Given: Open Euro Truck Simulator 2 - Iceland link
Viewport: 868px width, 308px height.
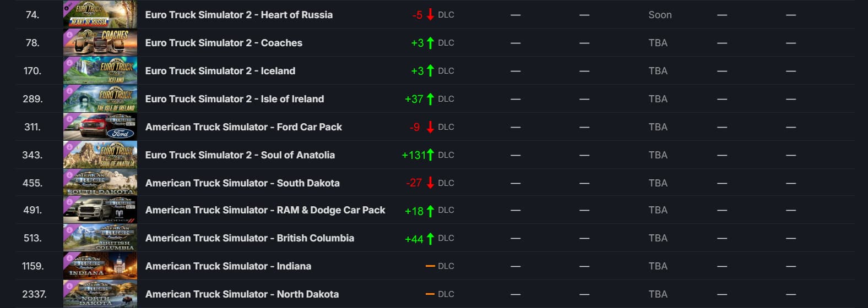Looking at the screenshot, I should coord(220,71).
